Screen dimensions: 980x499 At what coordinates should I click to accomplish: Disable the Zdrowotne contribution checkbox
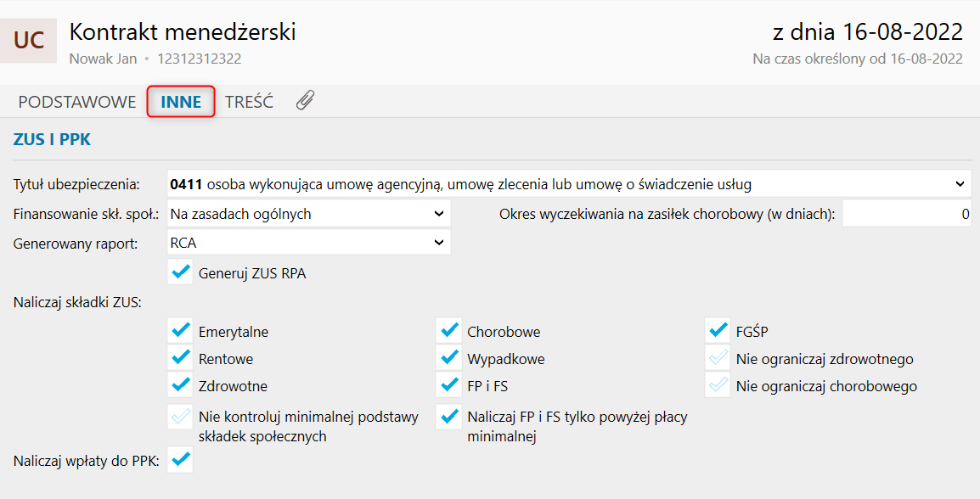point(180,385)
